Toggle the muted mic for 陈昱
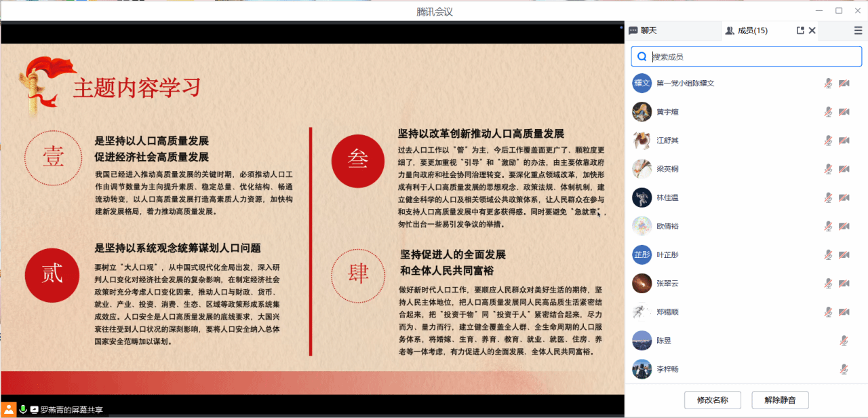The width and height of the screenshot is (868, 418). coord(844,341)
